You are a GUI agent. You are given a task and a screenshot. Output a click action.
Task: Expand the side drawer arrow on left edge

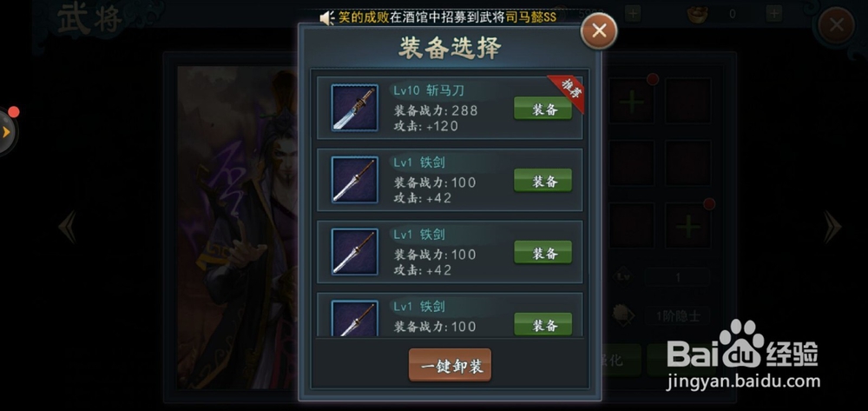pos(7,132)
